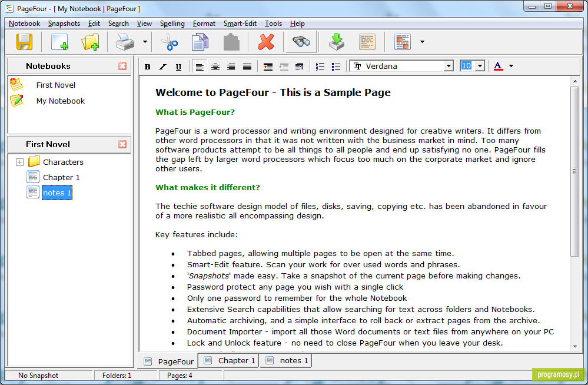The width and height of the screenshot is (588, 385).
Task: Click the colored page layout toolbar icon
Action: pyautogui.click(x=403, y=42)
